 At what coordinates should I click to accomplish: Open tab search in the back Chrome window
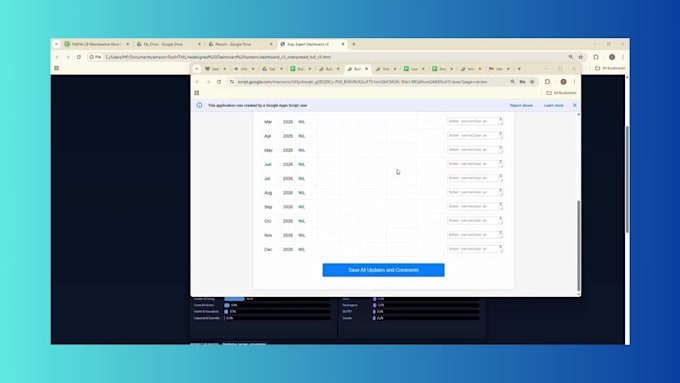[x=56, y=44]
